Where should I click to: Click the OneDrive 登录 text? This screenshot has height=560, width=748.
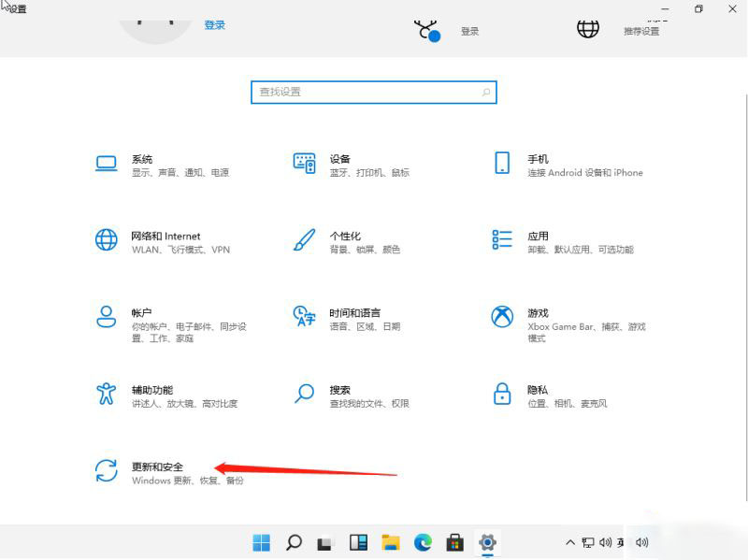[469, 32]
